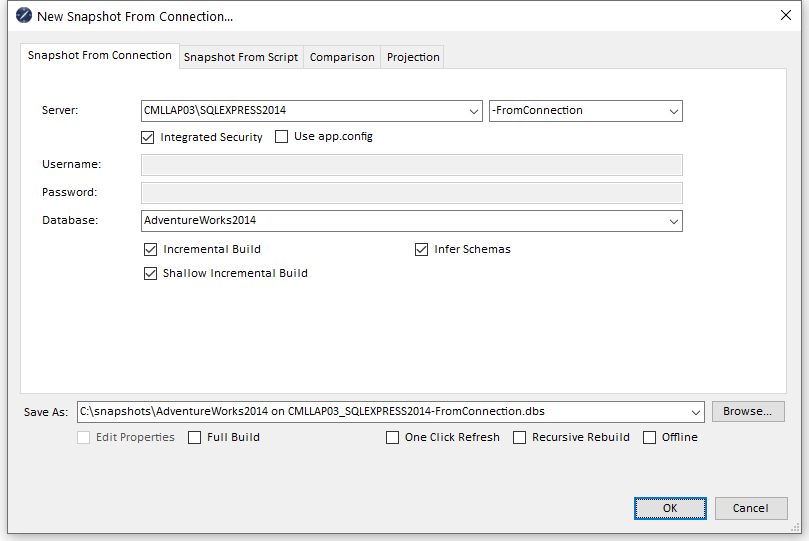Open the Comparison tab
The width and height of the screenshot is (809, 541).
[342, 57]
